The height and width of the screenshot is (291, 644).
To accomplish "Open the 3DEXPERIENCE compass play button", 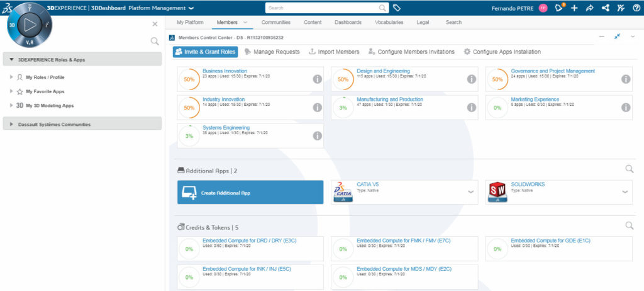I will click(29, 25).
